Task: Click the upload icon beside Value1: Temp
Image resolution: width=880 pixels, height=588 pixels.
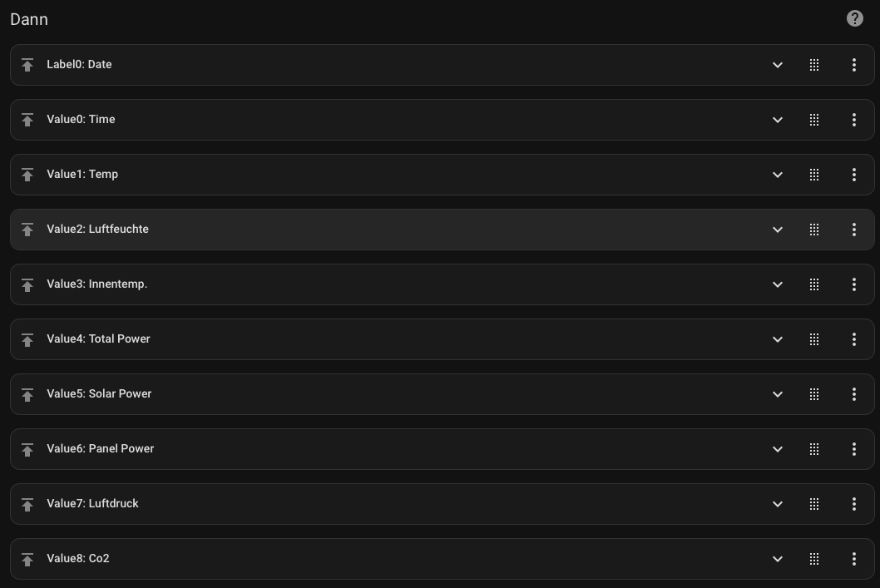Action: (x=27, y=175)
